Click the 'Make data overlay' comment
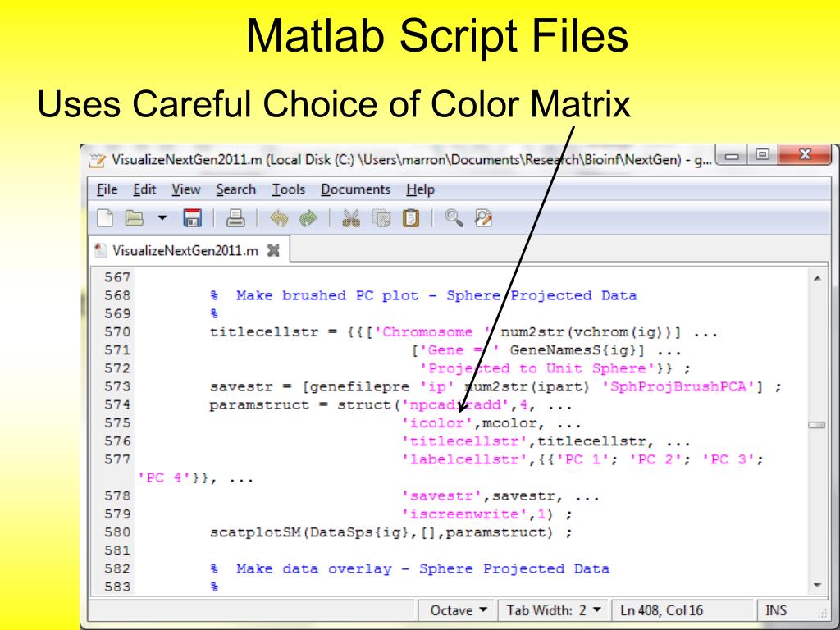The image size is (840, 630). (314, 569)
